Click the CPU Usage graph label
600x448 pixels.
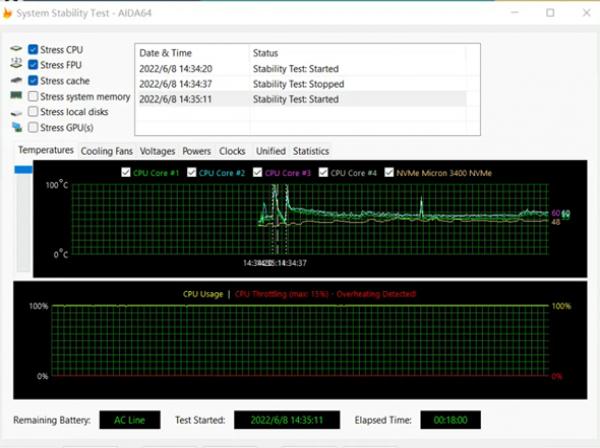[x=203, y=294]
